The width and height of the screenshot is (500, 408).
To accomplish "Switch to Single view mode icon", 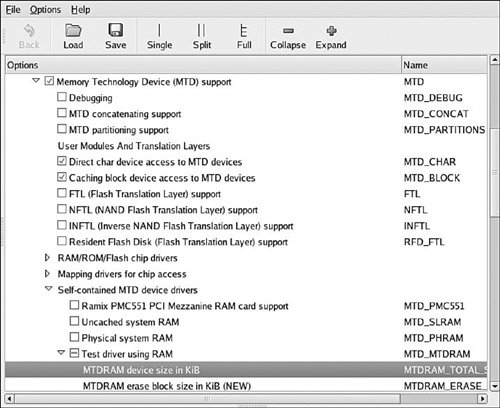I will click(159, 30).
